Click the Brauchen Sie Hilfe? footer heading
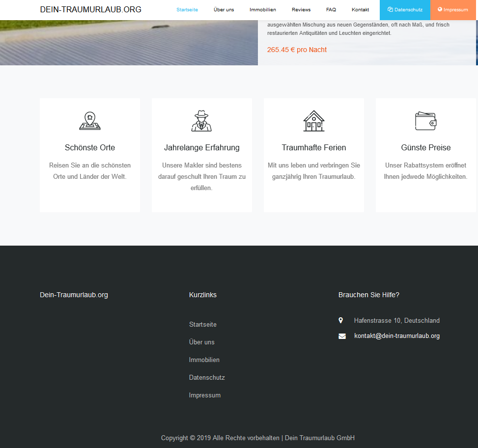 [x=368, y=295]
